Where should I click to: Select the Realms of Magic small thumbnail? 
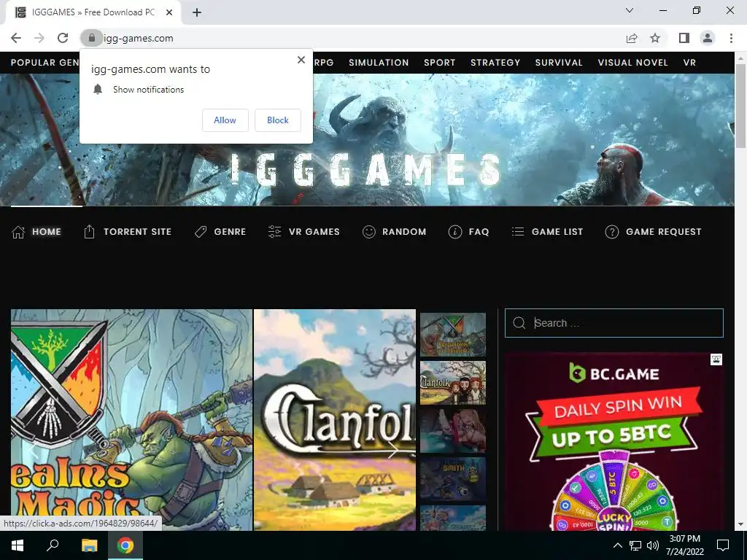[453, 335]
